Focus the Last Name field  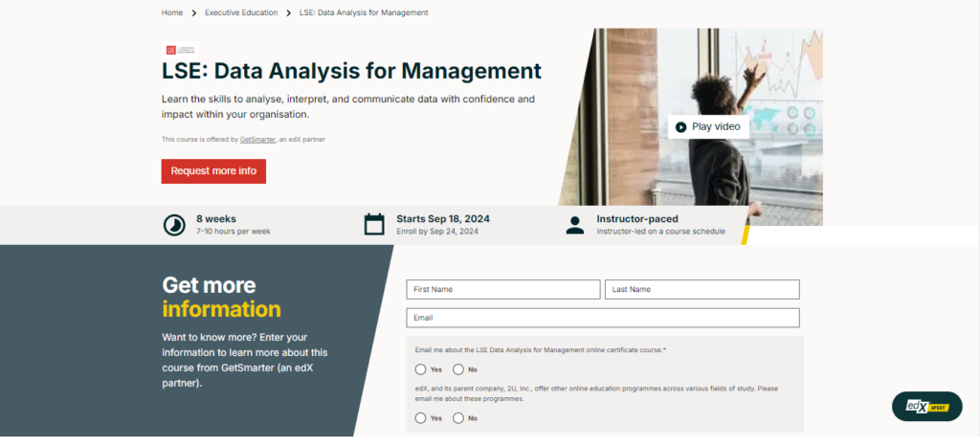[702, 289]
